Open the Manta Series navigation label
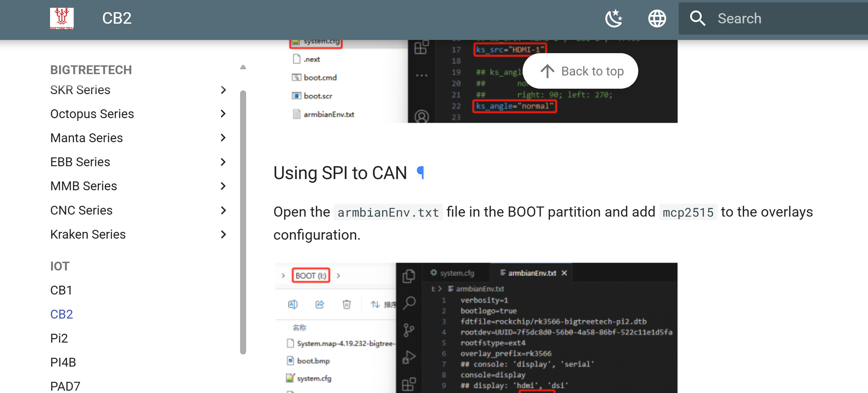 coord(87,138)
